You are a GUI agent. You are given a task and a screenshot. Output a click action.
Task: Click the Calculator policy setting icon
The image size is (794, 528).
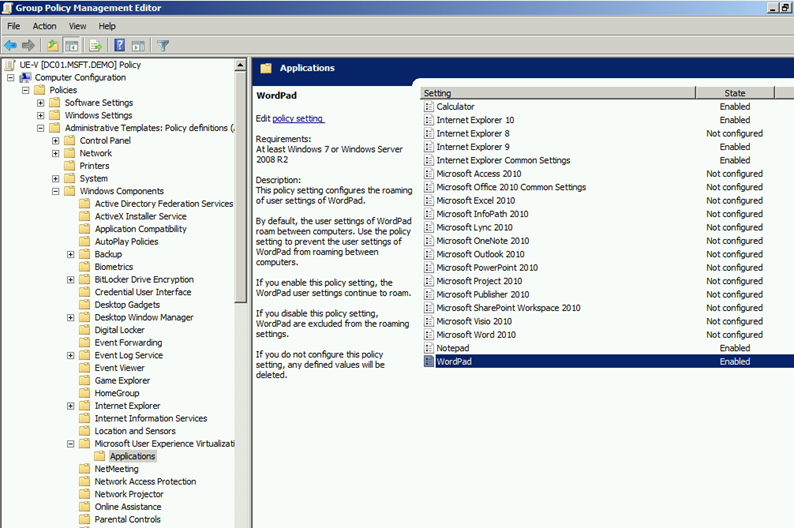(429, 106)
